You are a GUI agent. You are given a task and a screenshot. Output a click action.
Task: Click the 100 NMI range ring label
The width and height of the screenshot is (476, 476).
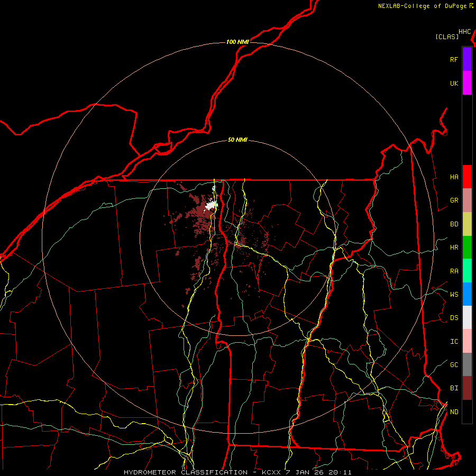pyautogui.click(x=237, y=42)
